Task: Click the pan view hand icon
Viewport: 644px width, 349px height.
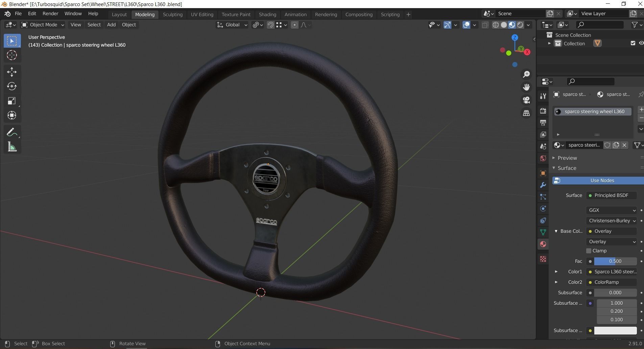Action: point(526,87)
